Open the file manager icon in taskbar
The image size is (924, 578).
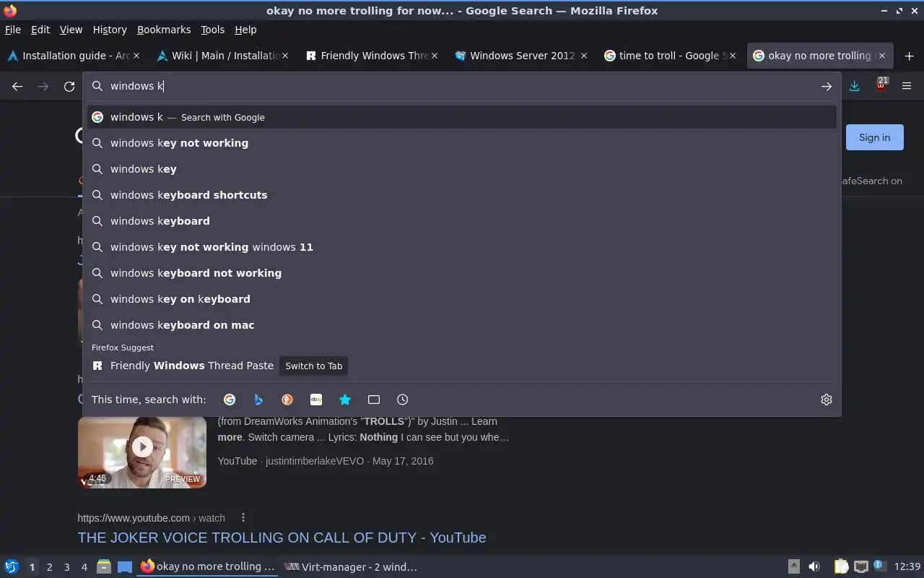pyautogui.click(x=103, y=566)
